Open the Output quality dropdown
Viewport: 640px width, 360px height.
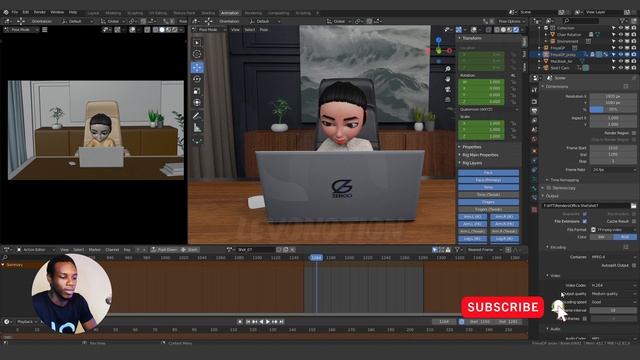[x=613, y=294]
